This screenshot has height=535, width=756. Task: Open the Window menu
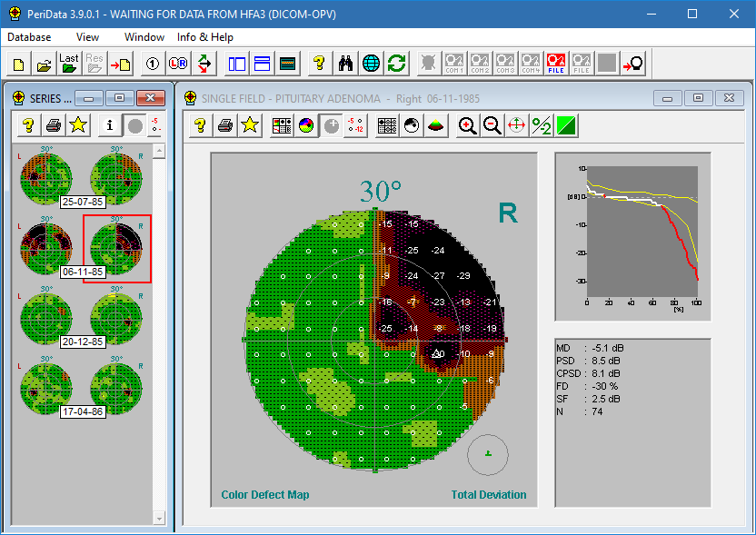pos(144,37)
